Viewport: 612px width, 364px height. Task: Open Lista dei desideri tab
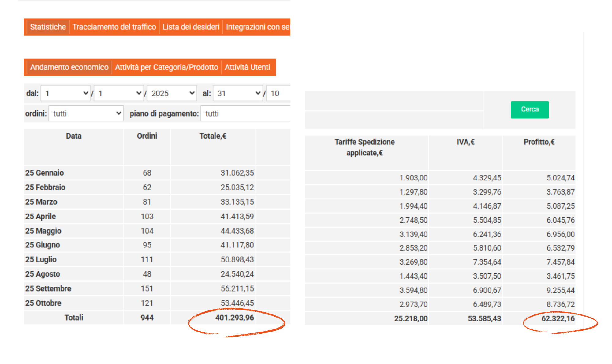pos(191,27)
